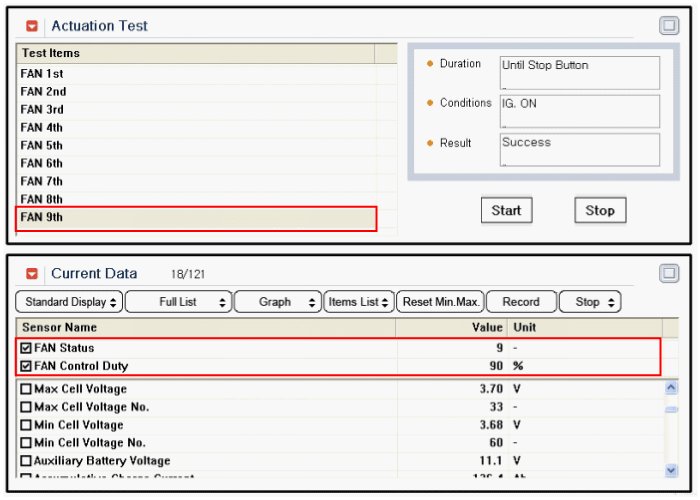
Task: Check the Auxiliary Battery Voltage checkbox
Action: point(26,461)
